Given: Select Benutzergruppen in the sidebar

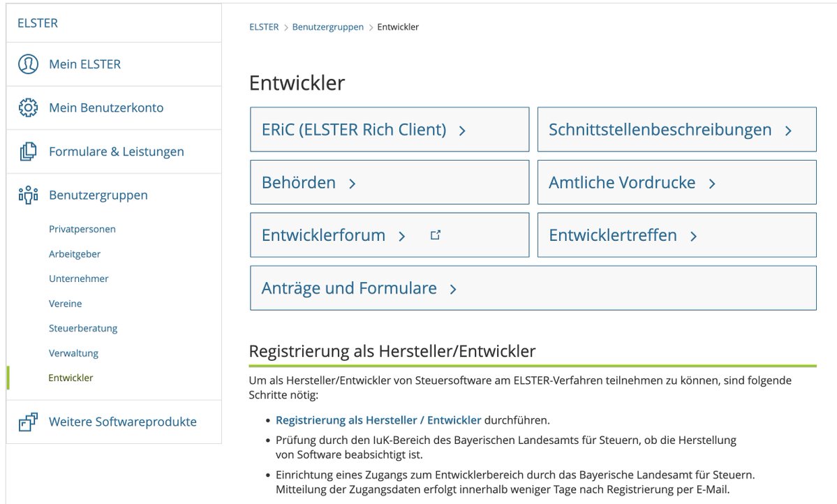Looking at the screenshot, I should coord(114,195).
